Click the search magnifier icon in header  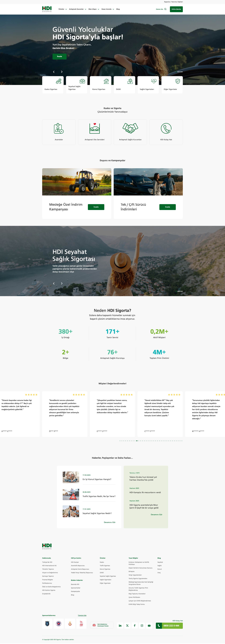(x=165, y=9)
